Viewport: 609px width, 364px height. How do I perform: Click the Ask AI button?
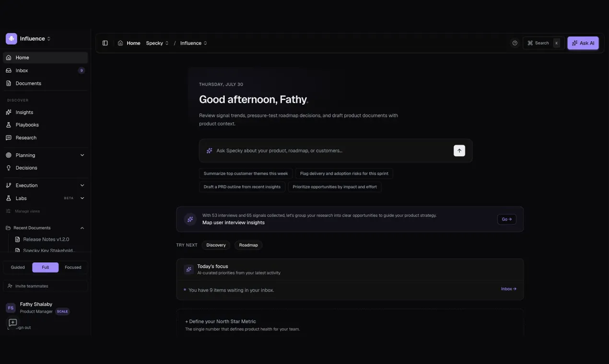point(583,43)
